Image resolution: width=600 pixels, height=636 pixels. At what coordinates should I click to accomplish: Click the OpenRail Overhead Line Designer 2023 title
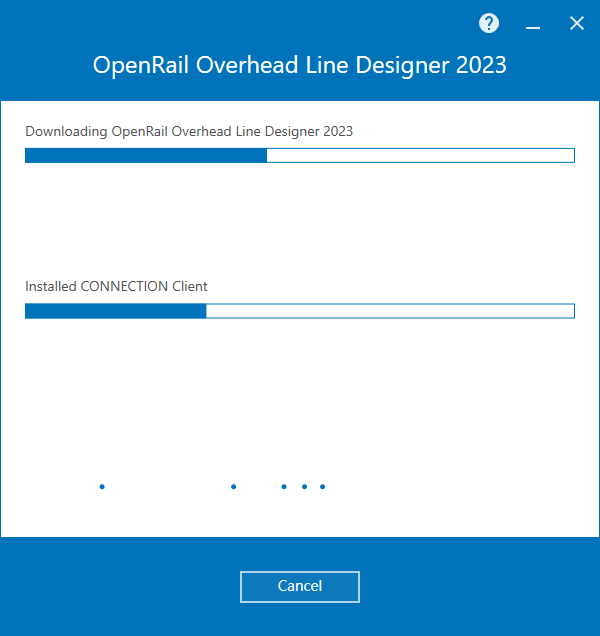[x=300, y=65]
